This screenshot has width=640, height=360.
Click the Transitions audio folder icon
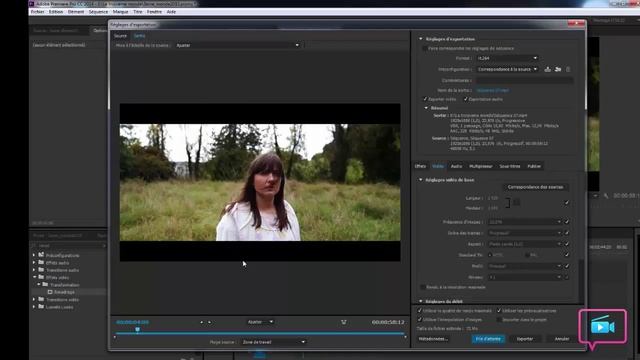tap(41, 270)
